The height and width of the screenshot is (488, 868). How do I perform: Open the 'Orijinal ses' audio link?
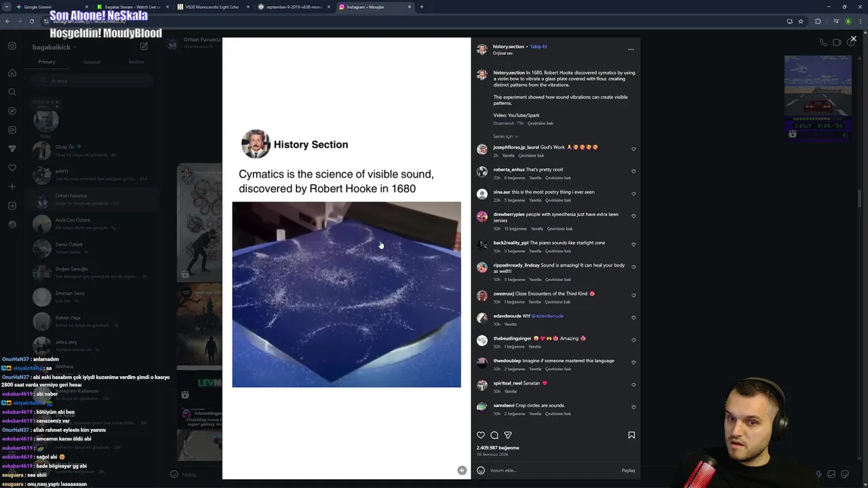coord(502,53)
